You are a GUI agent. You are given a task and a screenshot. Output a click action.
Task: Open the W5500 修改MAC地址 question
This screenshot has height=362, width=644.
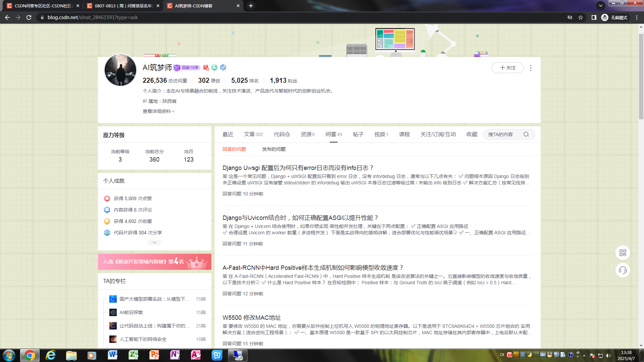click(x=252, y=318)
